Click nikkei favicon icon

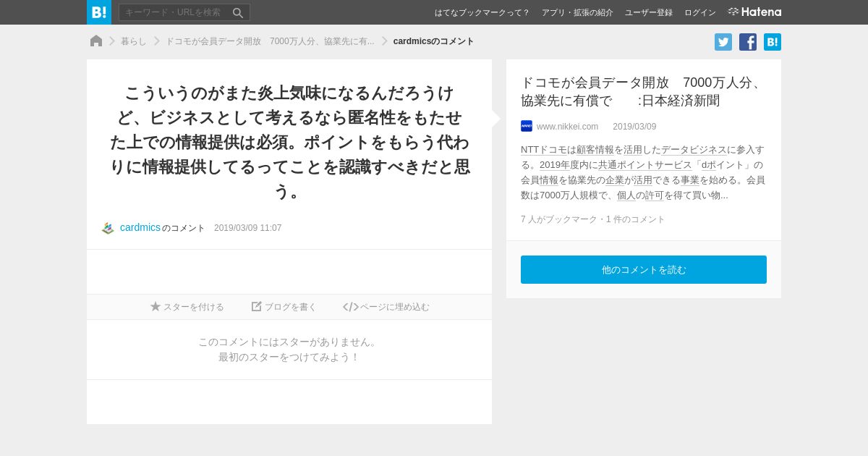click(527, 126)
